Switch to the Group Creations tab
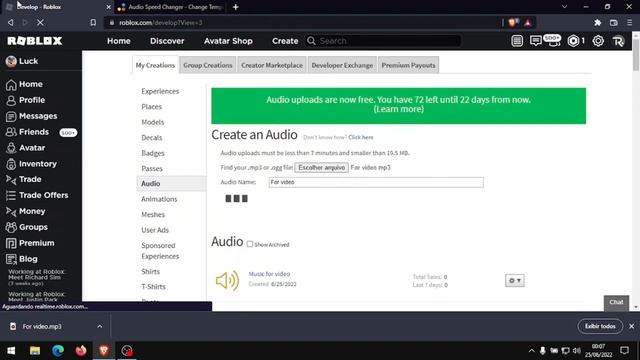The image size is (640, 360). pos(208,65)
